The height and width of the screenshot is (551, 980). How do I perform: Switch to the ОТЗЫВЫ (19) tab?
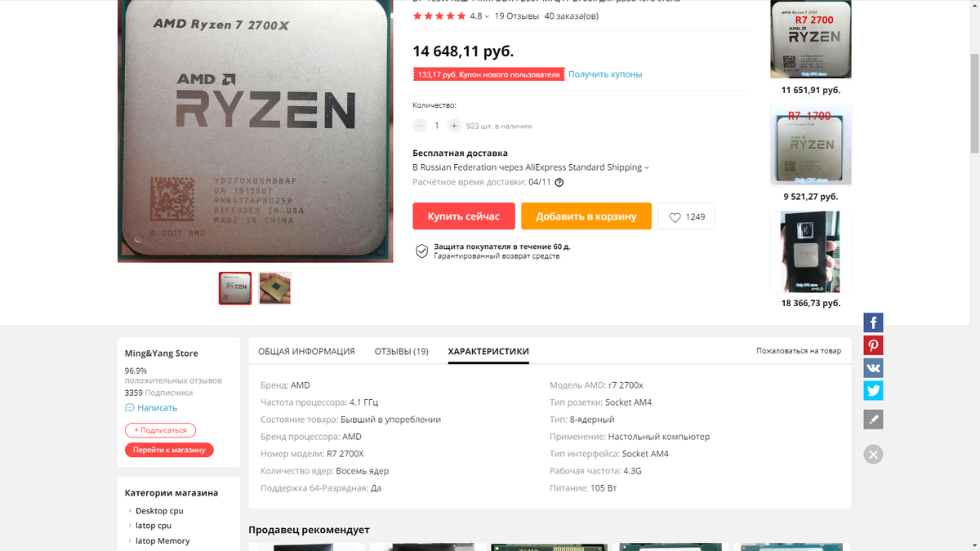tap(401, 352)
